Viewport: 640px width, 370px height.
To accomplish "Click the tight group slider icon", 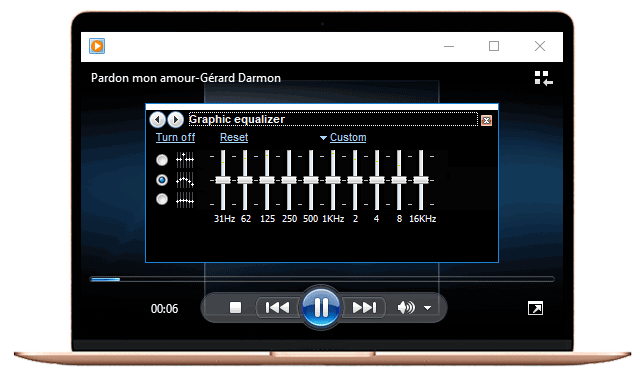I will click(185, 200).
